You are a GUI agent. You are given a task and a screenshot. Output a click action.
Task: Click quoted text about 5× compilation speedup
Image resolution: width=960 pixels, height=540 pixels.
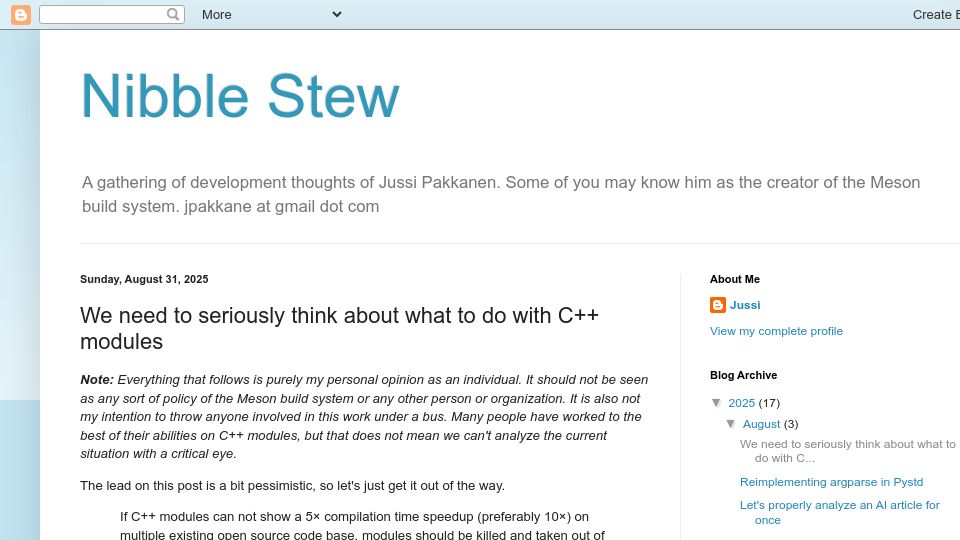[x=362, y=525]
